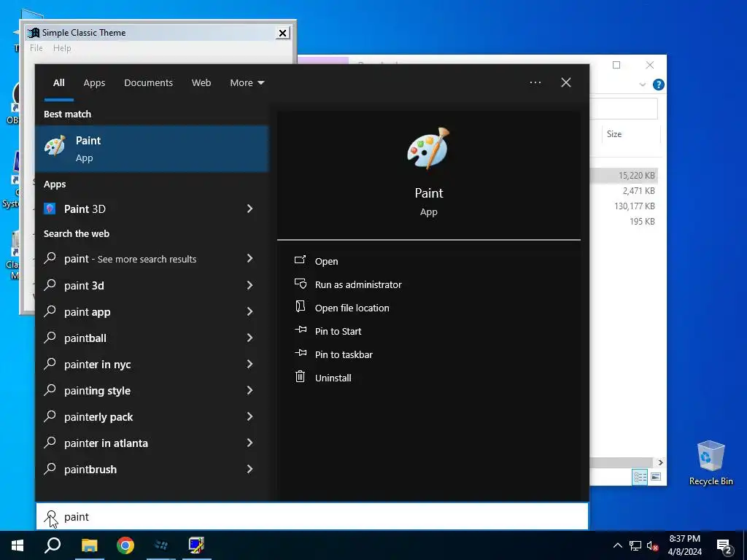Open the Paint best match result

[152, 149]
